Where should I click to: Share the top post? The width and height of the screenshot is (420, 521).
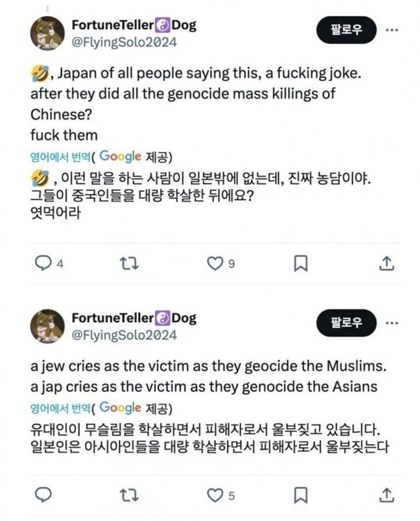(387, 263)
